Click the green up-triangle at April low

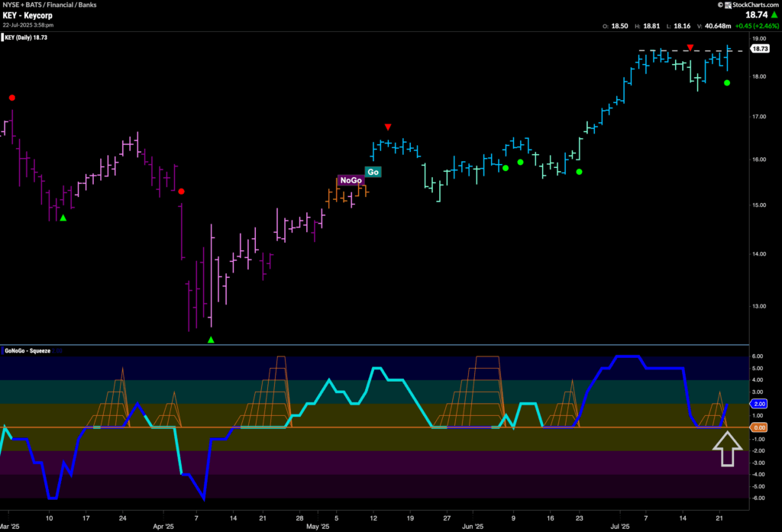coord(211,339)
